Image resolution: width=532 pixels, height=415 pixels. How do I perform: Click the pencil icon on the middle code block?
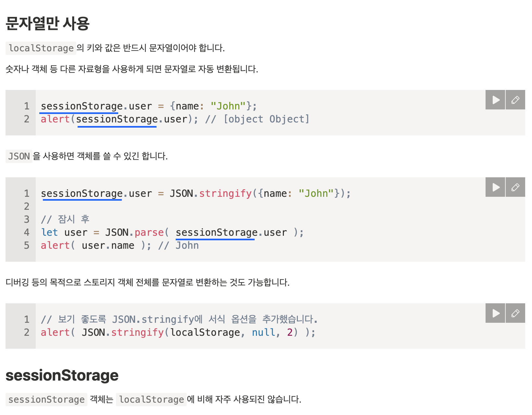pos(515,187)
